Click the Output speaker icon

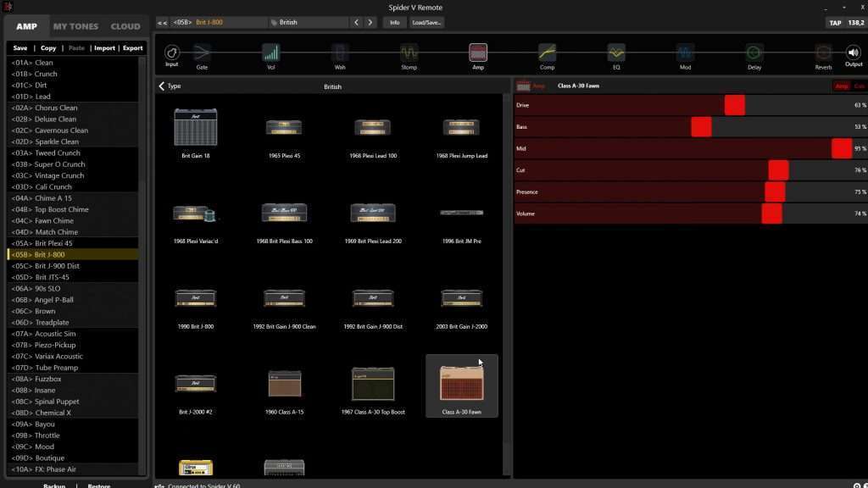(x=853, y=53)
